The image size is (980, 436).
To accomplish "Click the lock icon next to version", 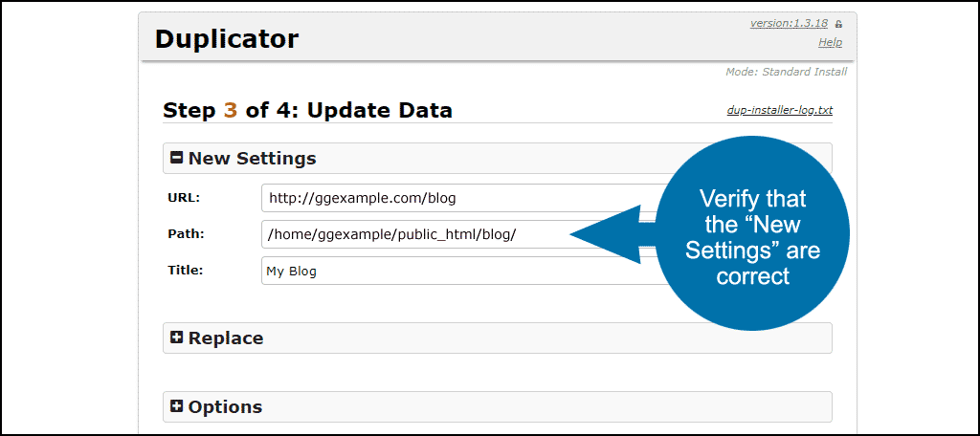I will tap(838, 24).
